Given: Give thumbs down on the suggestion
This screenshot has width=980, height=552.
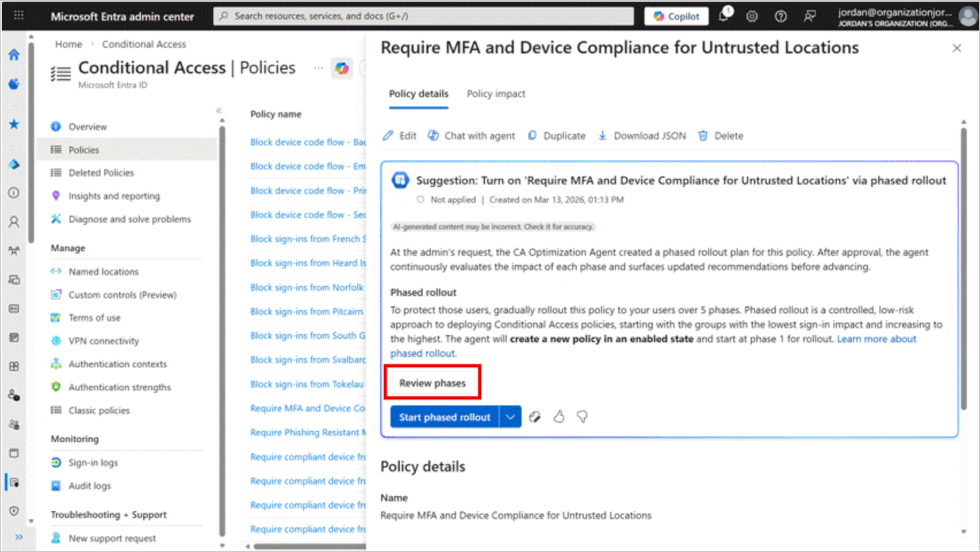Looking at the screenshot, I should (582, 417).
